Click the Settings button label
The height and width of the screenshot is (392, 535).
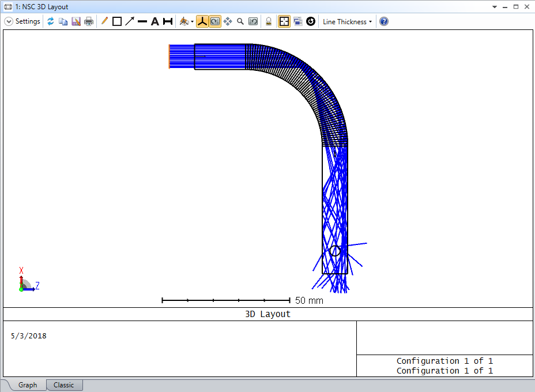pyautogui.click(x=28, y=21)
